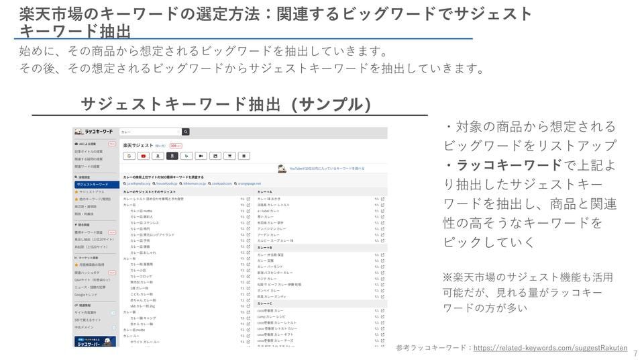Select keyword coco壱番屋 カレー ギフト
Screen dimensions: 644x362
pyautogui.click(x=276, y=334)
